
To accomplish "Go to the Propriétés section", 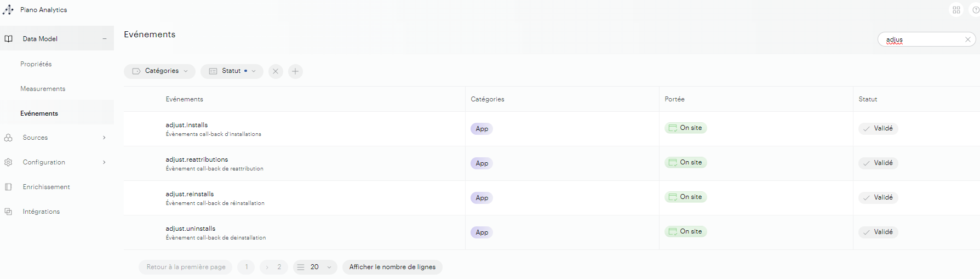I will 36,64.
